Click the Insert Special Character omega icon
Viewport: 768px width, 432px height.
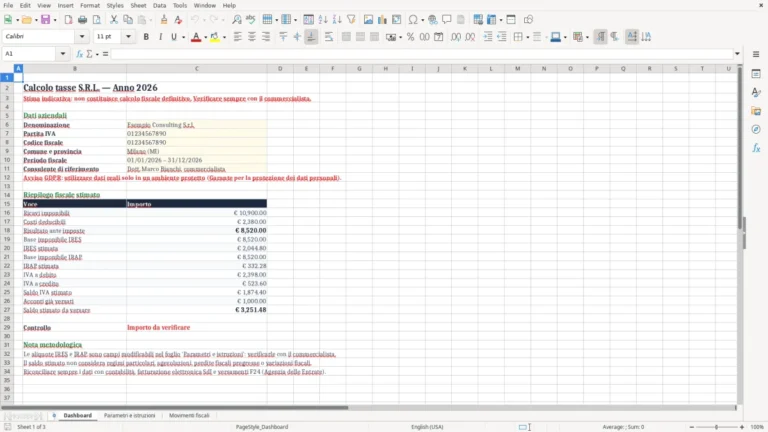pos(413,20)
